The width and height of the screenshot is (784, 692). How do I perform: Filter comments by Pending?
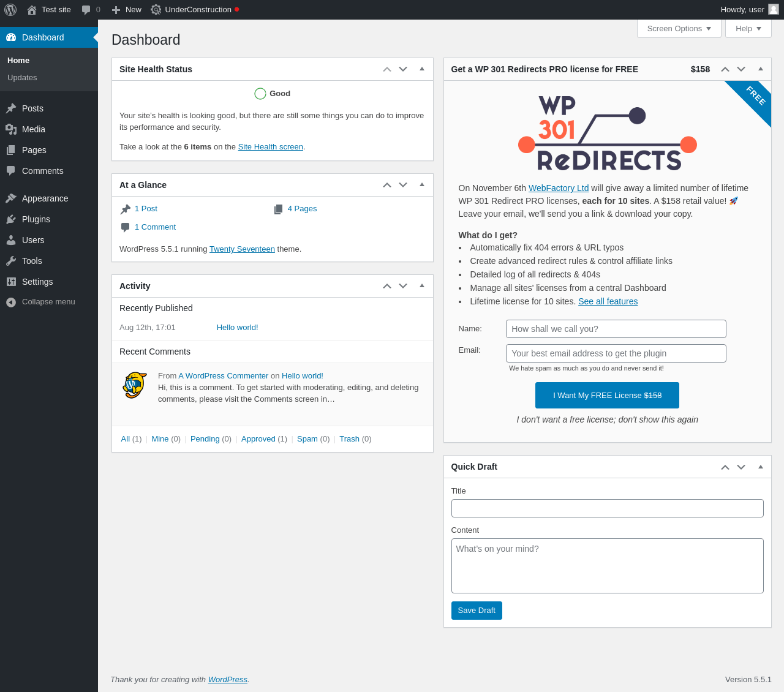[x=205, y=439]
